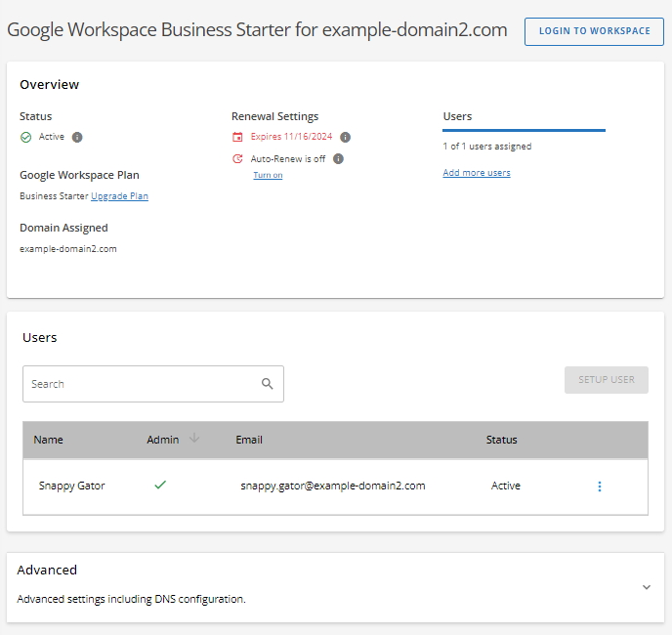The image size is (672, 635).
Task: Click the info icon beside Expires 11/16/2024
Action: tap(345, 137)
